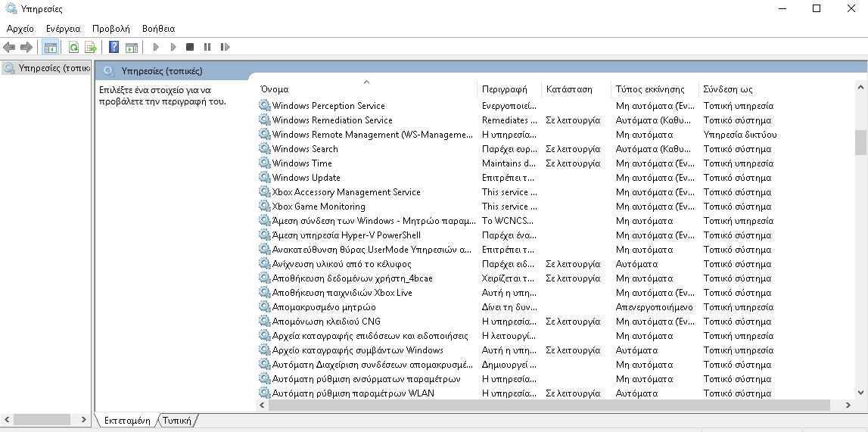Click the services list horizontal scrollbar thumb
Screen dimensions: 868x432
(549, 406)
